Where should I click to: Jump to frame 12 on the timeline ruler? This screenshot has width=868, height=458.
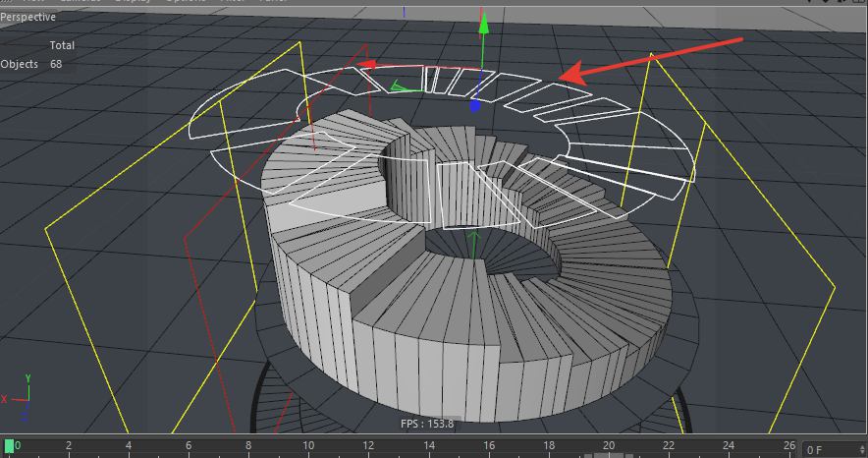(x=368, y=445)
